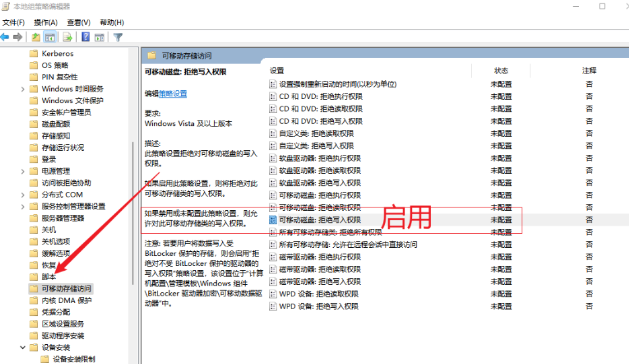Sort by the '设置' column header
The image size is (629, 364).
click(277, 71)
